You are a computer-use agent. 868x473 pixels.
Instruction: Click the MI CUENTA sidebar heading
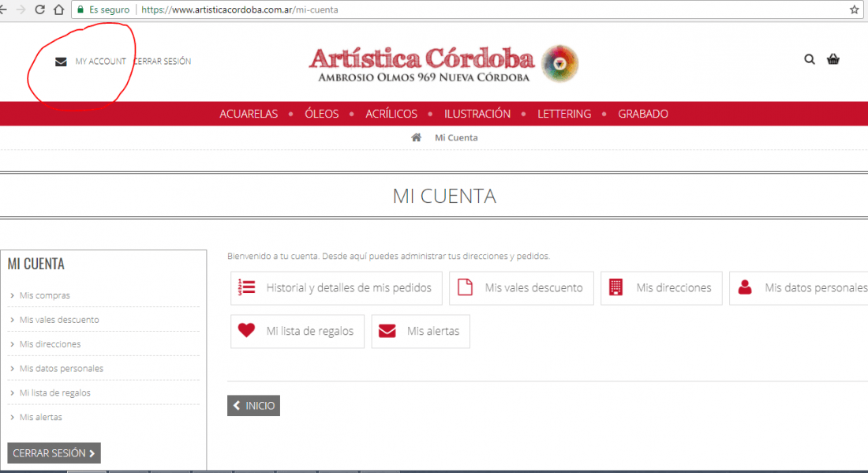click(36, 264)
